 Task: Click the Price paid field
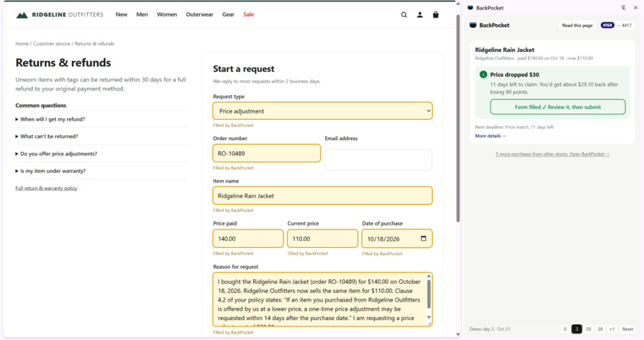(x=248, y=238)
